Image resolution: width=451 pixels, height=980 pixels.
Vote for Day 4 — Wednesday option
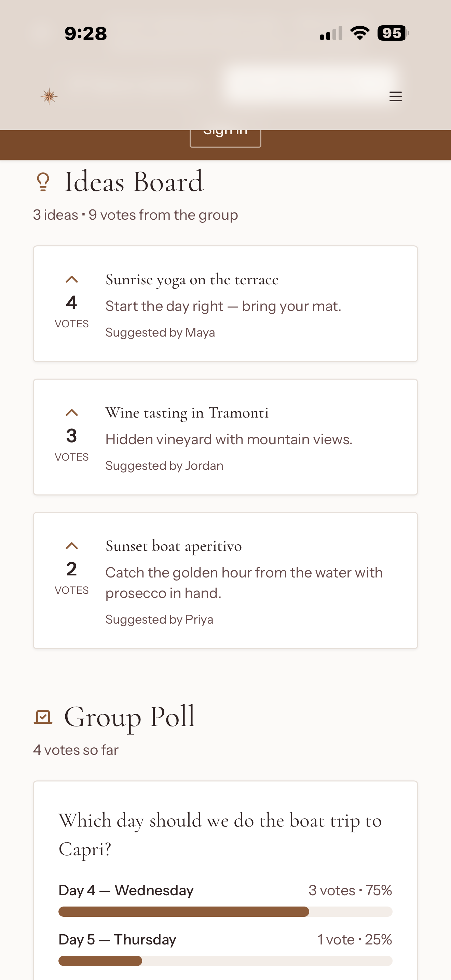(225, 899)
